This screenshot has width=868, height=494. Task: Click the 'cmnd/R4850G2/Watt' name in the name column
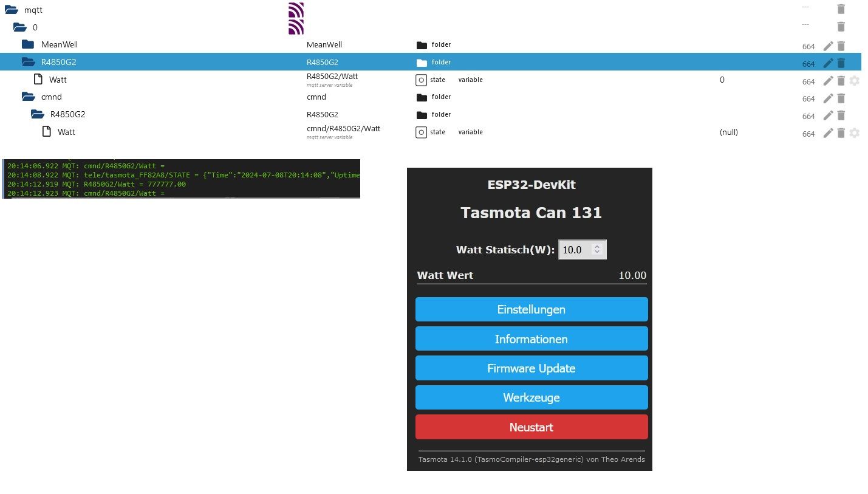(343, 128)
